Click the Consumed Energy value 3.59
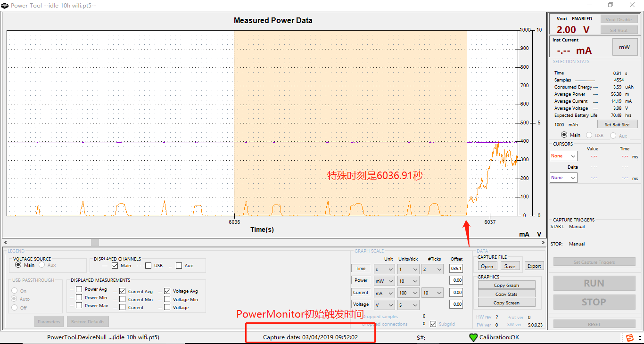This screenshot has width=644, height=344. (617, 87)
